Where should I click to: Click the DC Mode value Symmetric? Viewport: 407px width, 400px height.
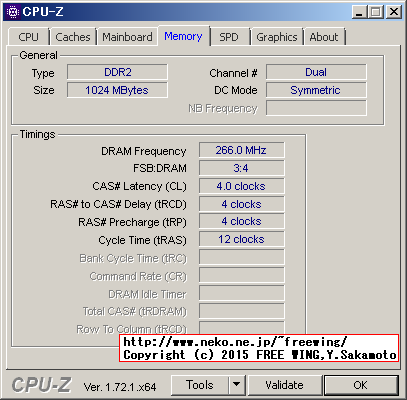(x=316, y=90)
